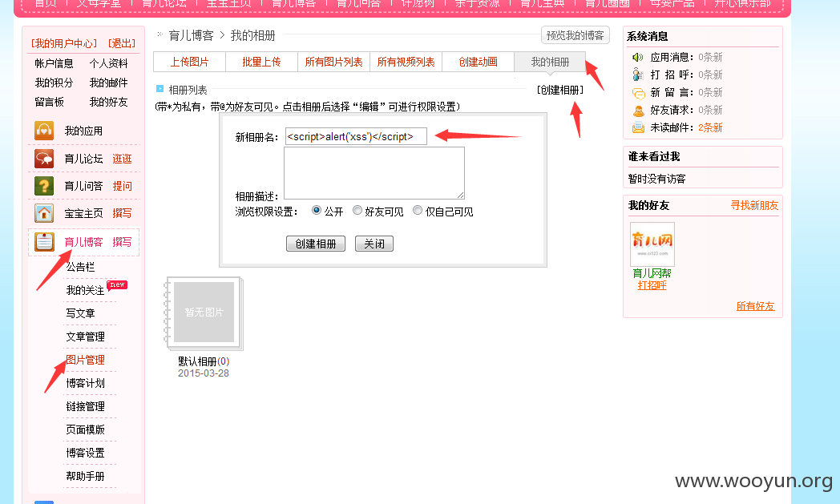Switch to the 批量上传 tab
The width and height of the screenshot is (840, 504).
pos(261,62)
